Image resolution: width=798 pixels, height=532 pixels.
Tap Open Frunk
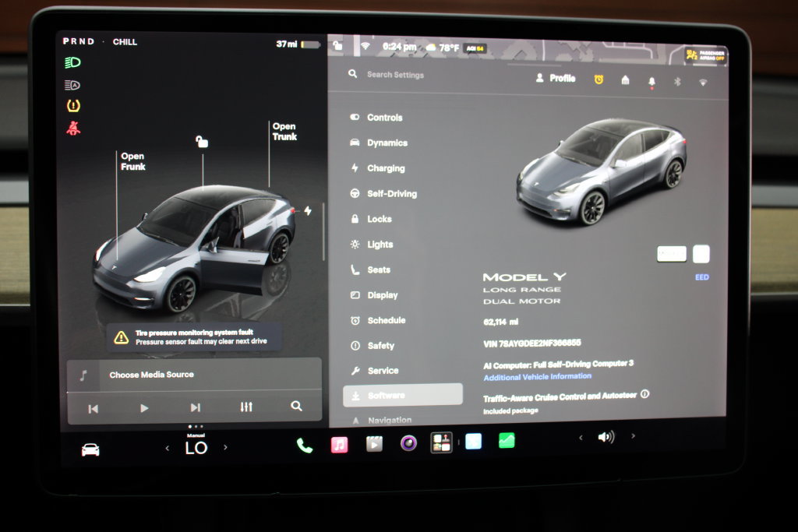[x=132, y=161]
